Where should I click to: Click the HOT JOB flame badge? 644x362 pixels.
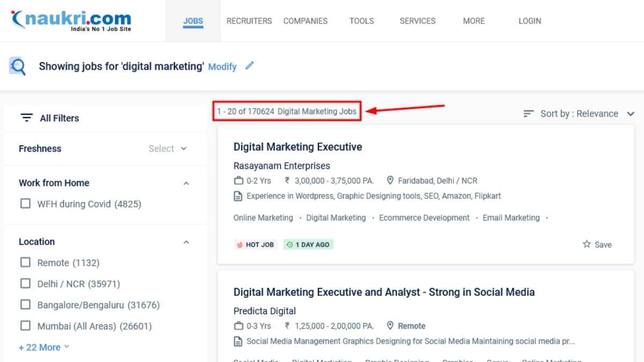pyautogui.click(x=255, y=245)
